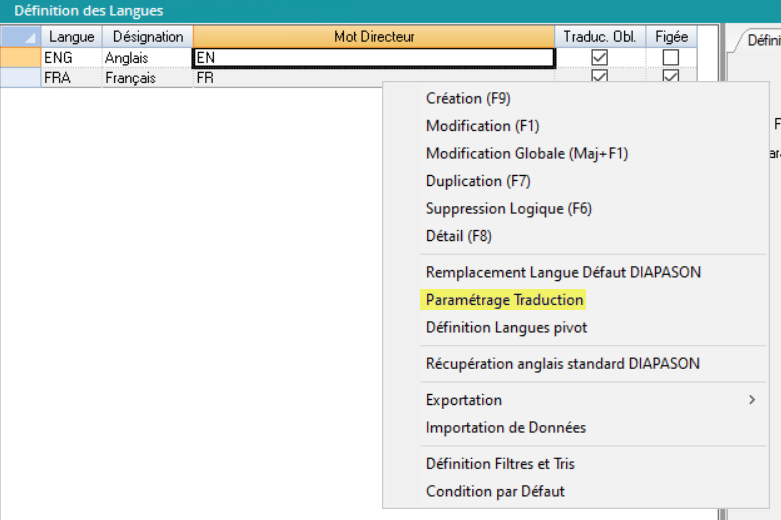Image resolution: width=781 pixels, height=520 pixels.
Task: Check the Figée box for Anglais
Action: point(671,58)
